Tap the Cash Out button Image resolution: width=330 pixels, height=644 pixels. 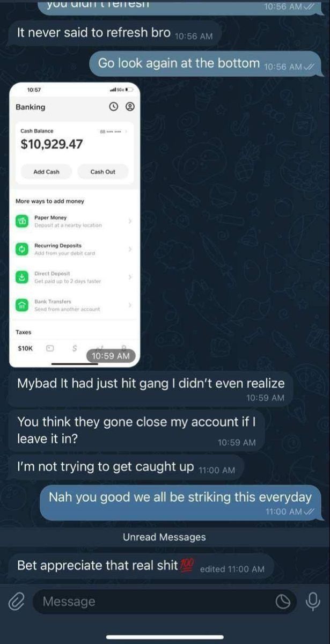coord(102,172)
